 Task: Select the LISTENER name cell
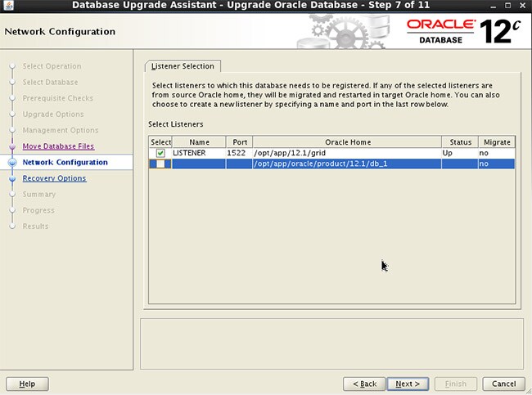pyautogui.click(x=199, y=153)
